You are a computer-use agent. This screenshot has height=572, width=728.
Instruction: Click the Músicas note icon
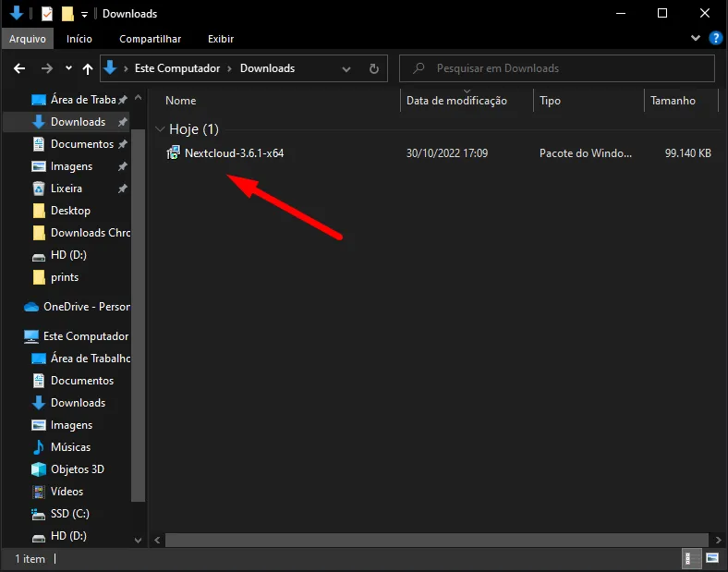tap(39, 447)
